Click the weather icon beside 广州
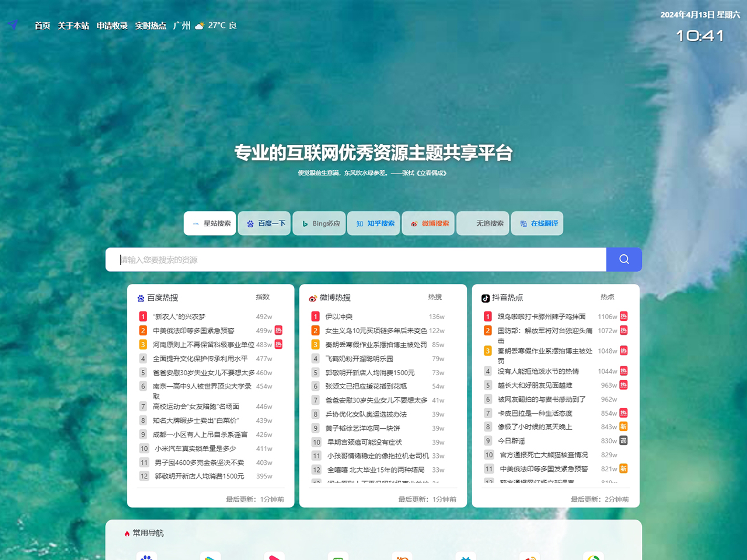The image size is (747, 560). coord(199,25)
